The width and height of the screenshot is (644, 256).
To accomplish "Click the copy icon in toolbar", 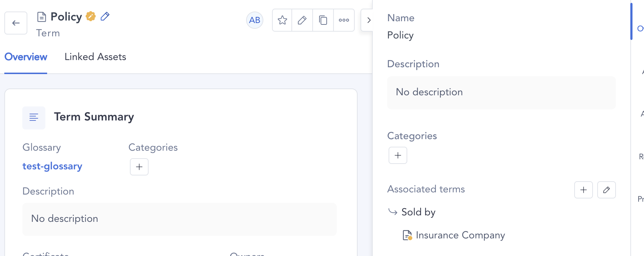I will tap(323, 20).
